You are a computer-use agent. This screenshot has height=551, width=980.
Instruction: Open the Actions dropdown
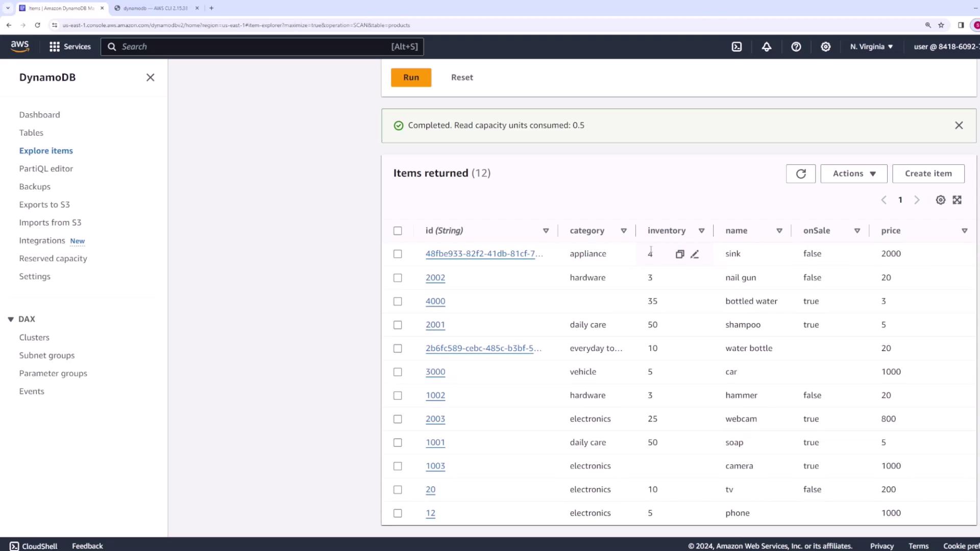853,173
